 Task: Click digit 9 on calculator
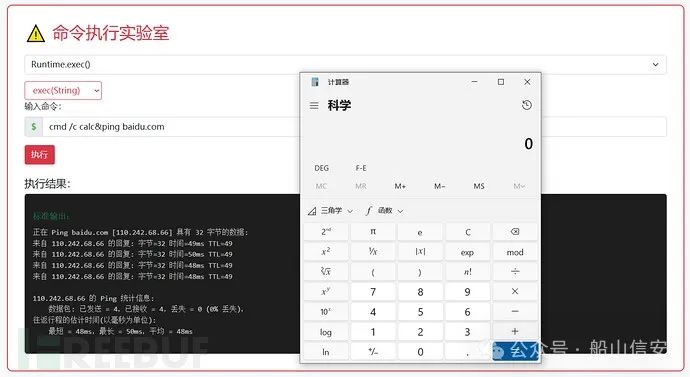point(467,292)
